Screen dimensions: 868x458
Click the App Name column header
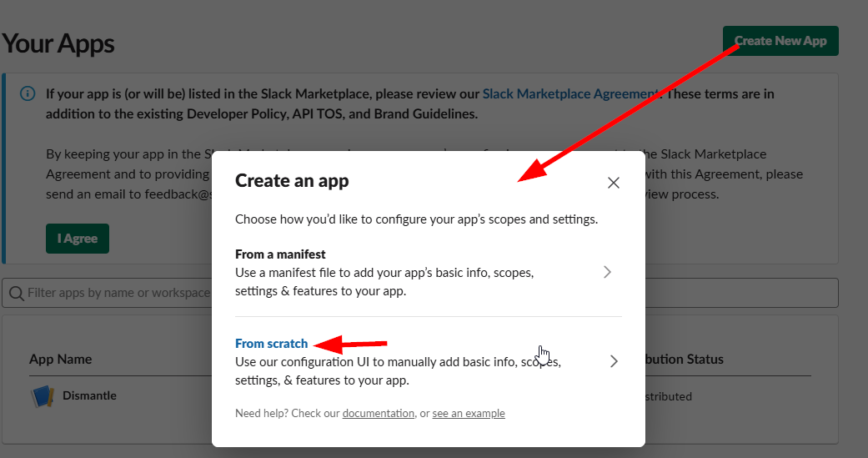pos(60,360)
